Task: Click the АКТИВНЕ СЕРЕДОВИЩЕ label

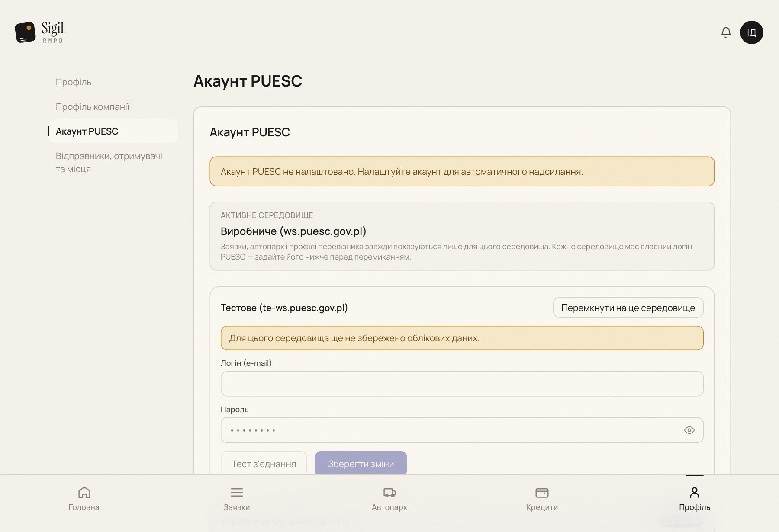Action: click(x=267, y=215)
